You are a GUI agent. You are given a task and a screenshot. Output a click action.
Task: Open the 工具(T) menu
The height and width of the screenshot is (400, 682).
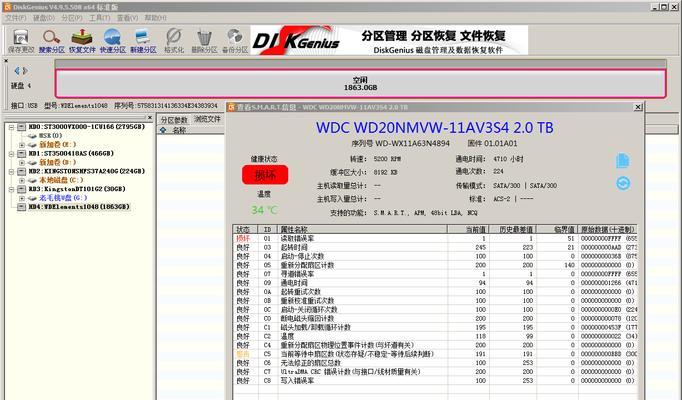point(100,18)
